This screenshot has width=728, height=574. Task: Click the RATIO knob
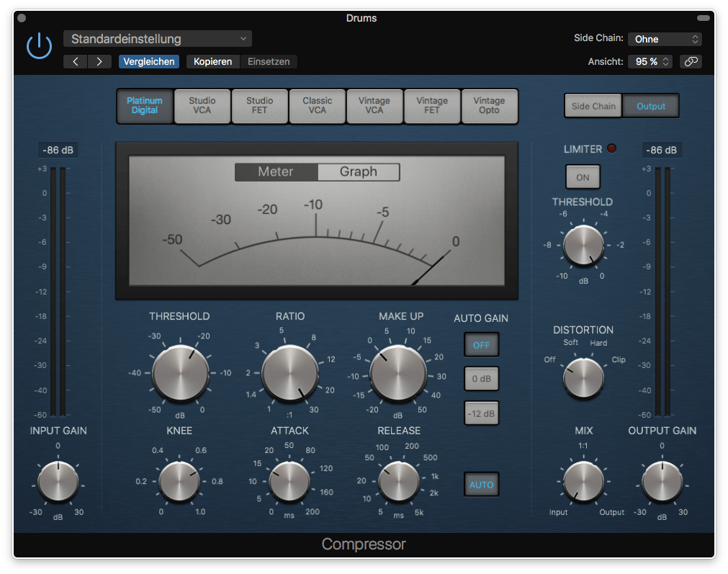(290, 372)
